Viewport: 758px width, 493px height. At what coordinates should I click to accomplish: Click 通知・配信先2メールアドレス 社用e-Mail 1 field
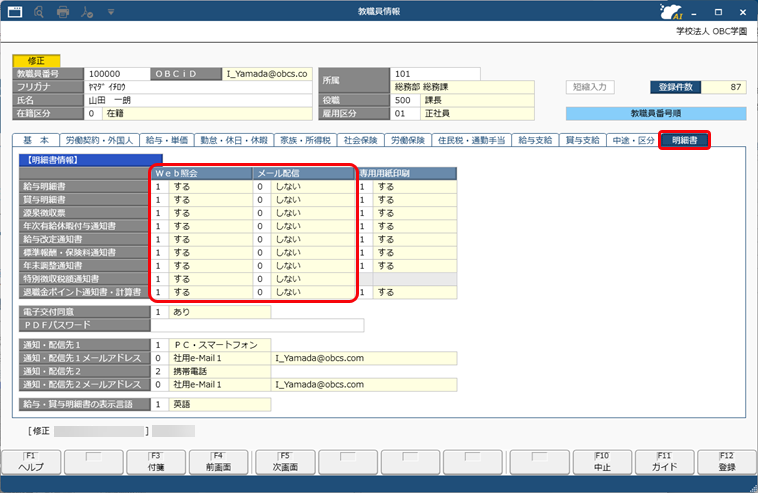[x=211, y=385]
